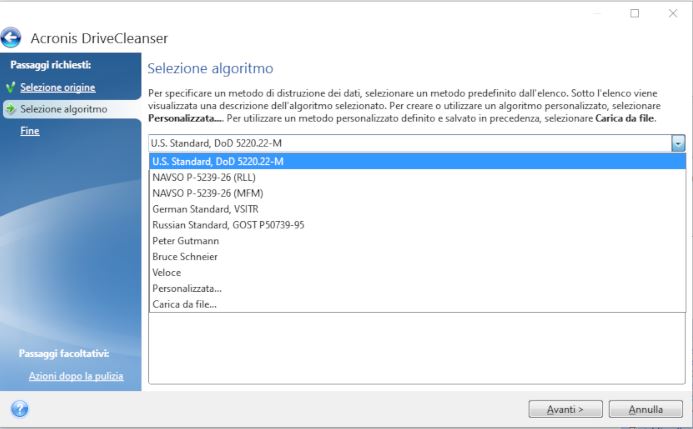Choose the Veloce algorithm
Viewport: 693px width, 429px height.
pyautogui.click(x=418, y=273)
